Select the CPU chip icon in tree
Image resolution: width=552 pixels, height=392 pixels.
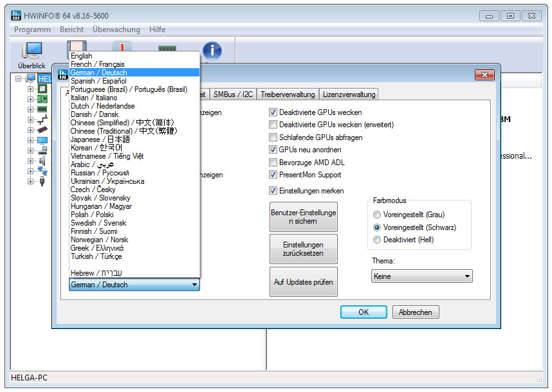pyautogui.click(x=42, y=89)
